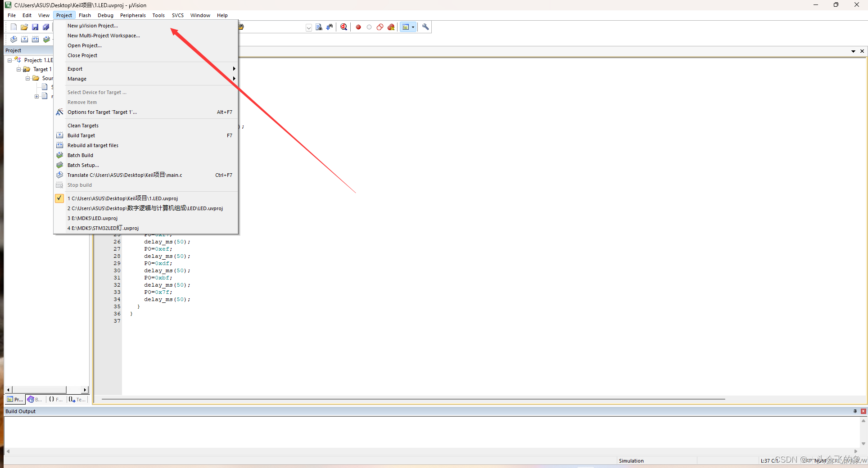Image resolution: width=868 pixels, height=468 pixels.
Task: Open the Window menu
Action: (200, 15)
